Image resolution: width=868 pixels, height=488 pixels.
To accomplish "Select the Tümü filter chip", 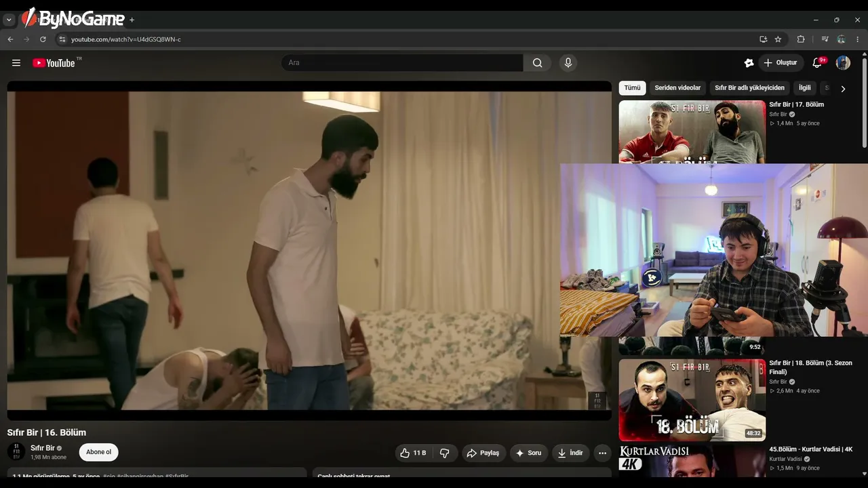I will (632, 88).
